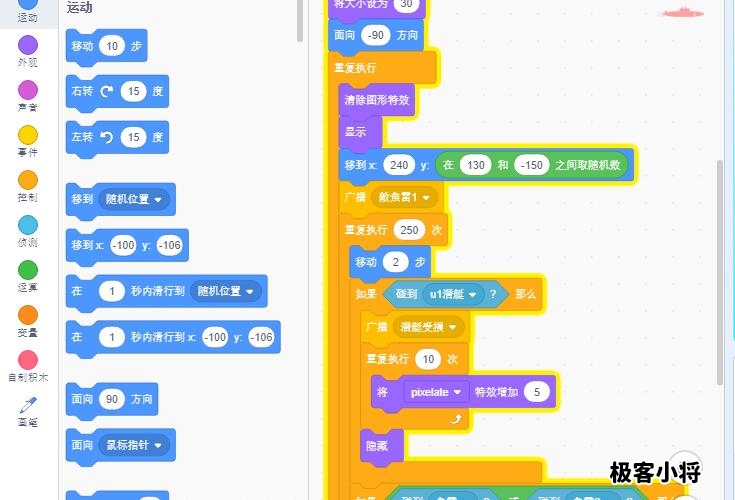Screen dimensions: 735x500
Task: Expand the 敵魚雷1 broadcast message dropdown
Action: point(406,198)
